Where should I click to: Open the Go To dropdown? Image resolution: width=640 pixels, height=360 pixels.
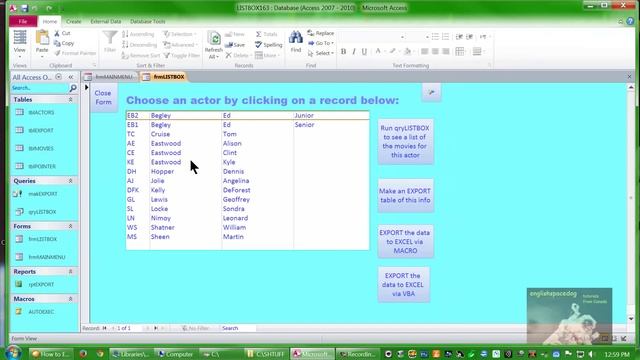pos(320,43)
